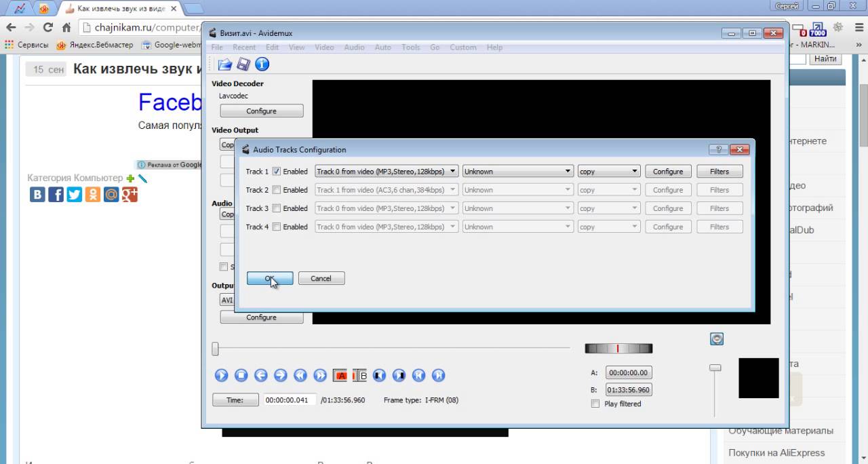Enable the Track 4 checkbox
Image resolution: width=868 pixels, height=464 pixels.
click(x=276, y=227)
